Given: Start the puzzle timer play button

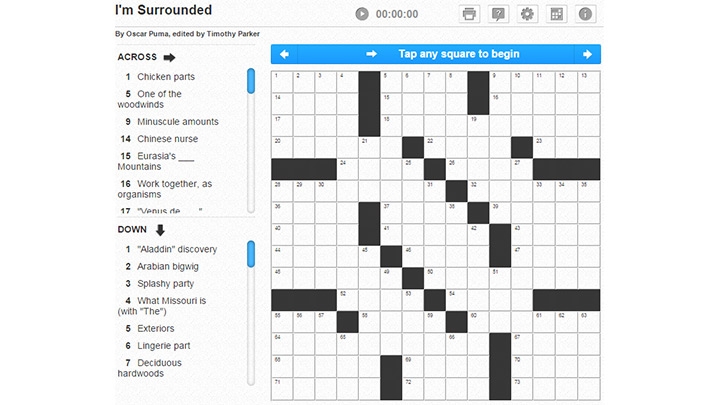Looking at the screenshot, I should [362, 14].
